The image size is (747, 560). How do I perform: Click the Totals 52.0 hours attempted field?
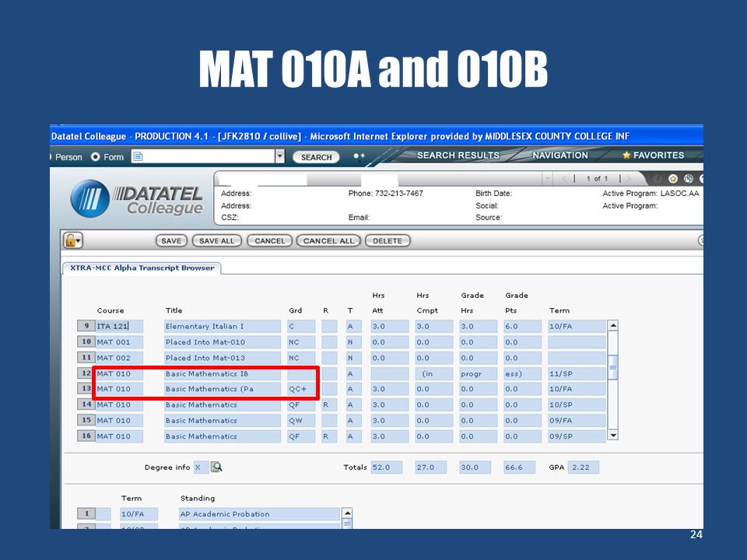tap(387, 467)
